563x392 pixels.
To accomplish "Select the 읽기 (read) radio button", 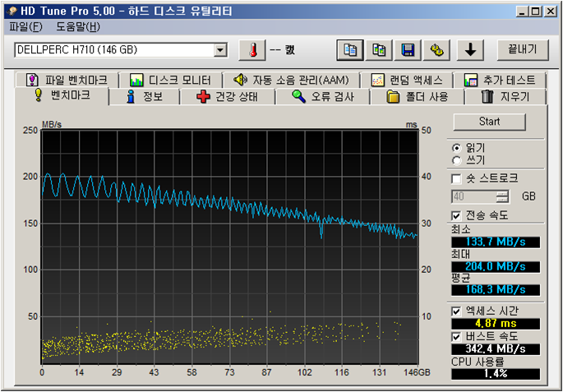I will (457, 148).
